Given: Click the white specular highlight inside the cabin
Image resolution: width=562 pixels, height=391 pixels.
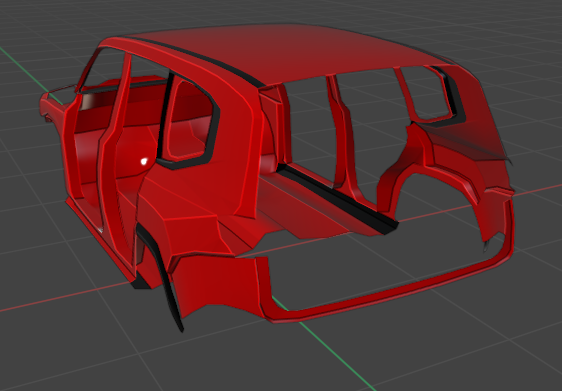Looking at the screenshot, I should click(x=144, y=162).
